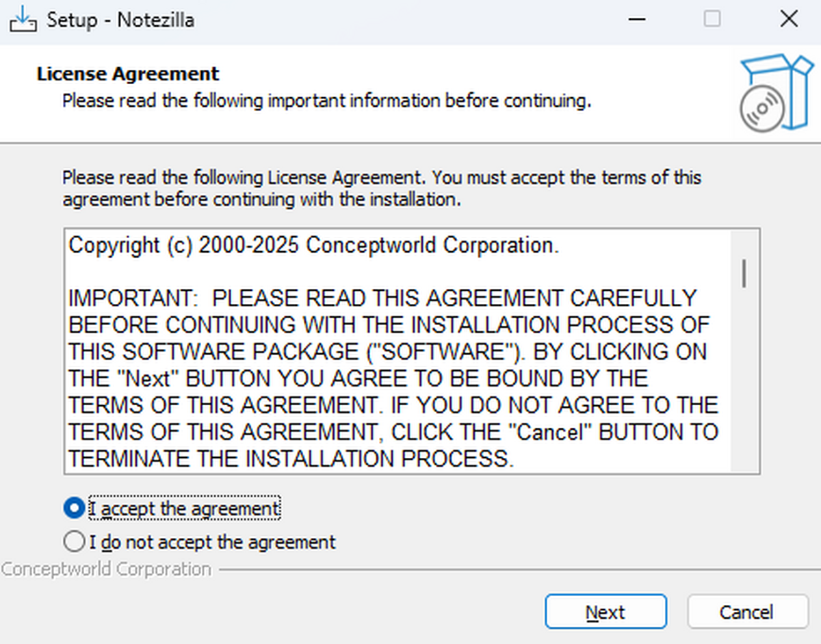The height and width of the screenshot is (644, 821).
Task: Minimize the Notezilla Setup window
Action: 636,19
